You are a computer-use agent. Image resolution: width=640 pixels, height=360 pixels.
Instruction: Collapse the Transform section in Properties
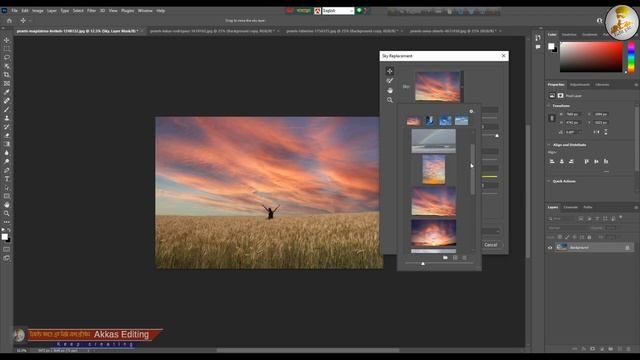pos(549,106)
